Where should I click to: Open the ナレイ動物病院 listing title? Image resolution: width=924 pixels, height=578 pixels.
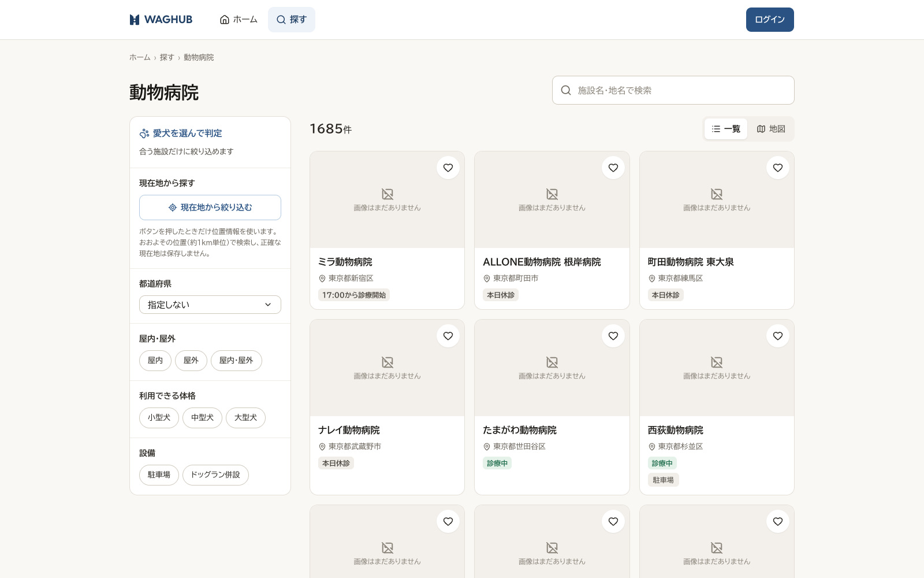349,430
